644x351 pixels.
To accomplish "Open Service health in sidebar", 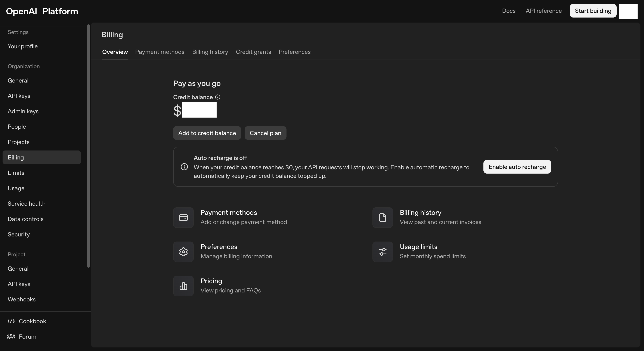I will [x=27, y=204].
